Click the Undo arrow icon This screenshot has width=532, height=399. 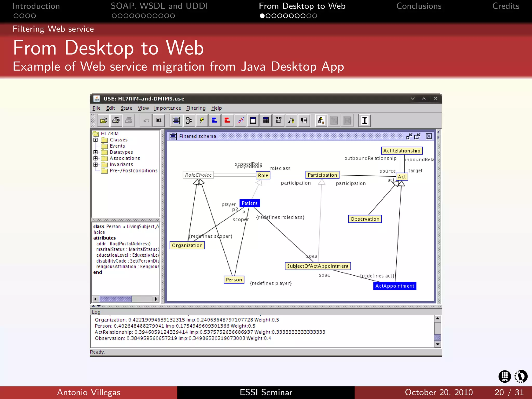[x=146, y=121]
